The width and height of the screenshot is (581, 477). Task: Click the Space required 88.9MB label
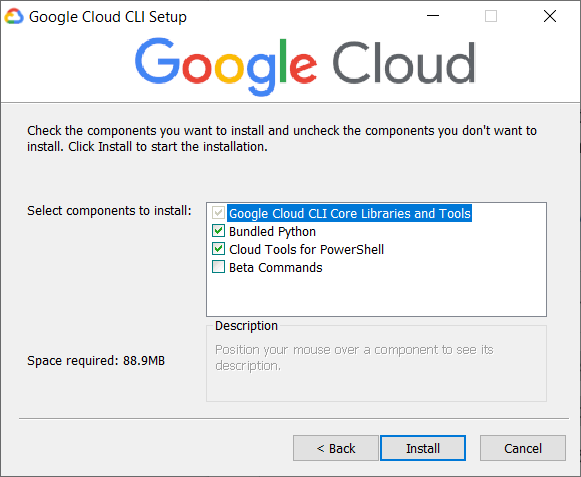(96, 361)
